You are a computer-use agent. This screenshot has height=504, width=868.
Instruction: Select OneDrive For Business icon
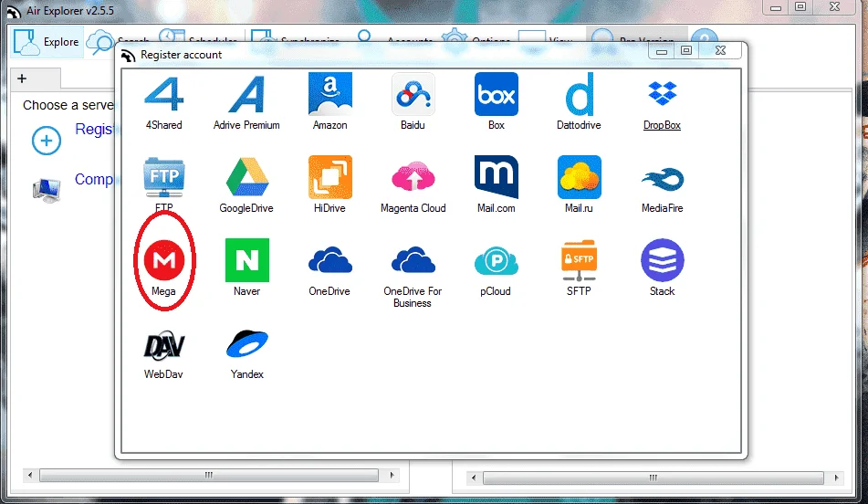413,260
